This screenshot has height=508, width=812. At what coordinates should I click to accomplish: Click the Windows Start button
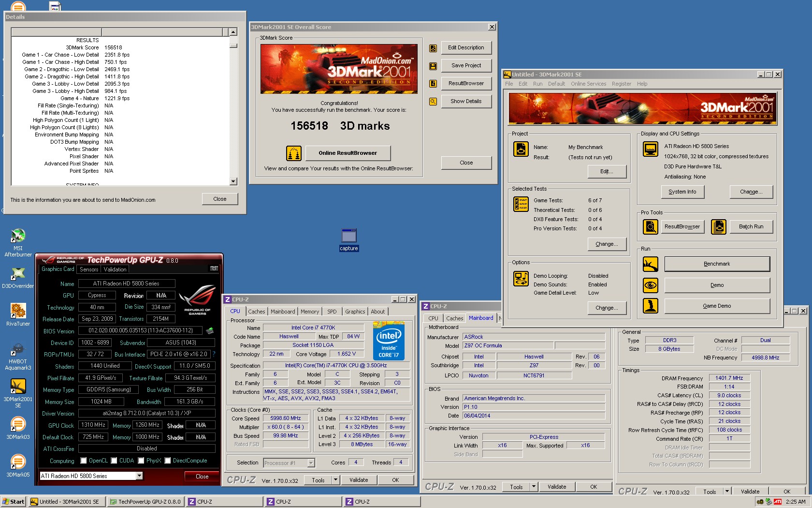click(14, 502)
